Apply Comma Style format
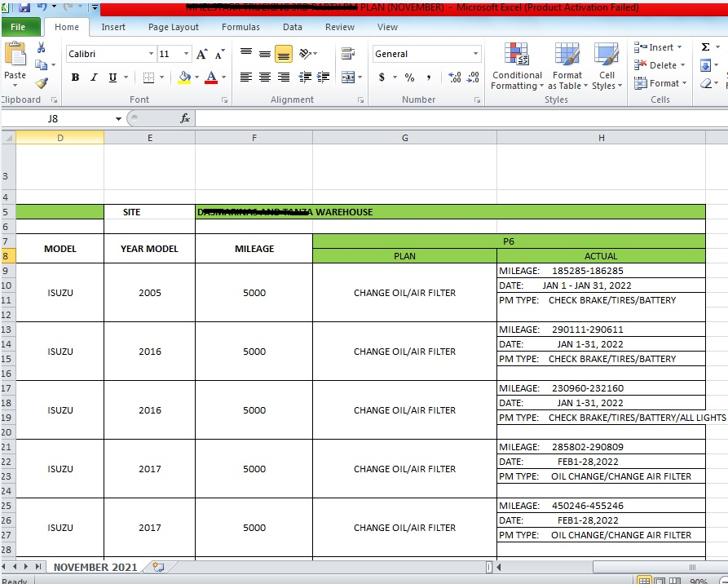Viewport: 728px width, 584px height. click(429, 77)
